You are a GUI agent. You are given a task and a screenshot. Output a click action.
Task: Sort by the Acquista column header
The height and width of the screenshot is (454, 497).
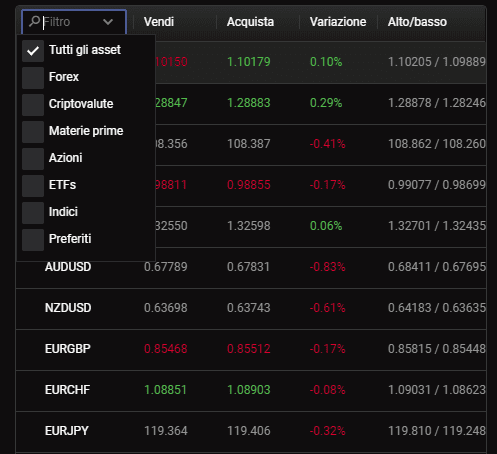point(250,22)
